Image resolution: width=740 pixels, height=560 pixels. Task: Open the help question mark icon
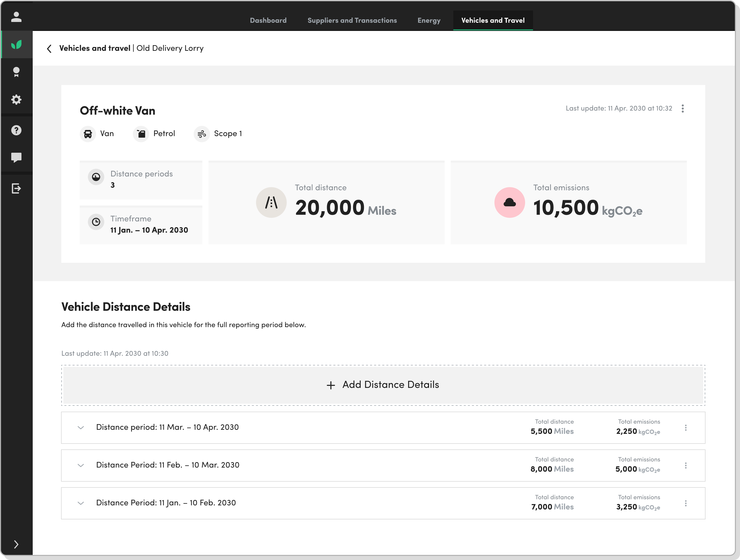(x=16, y=130)
